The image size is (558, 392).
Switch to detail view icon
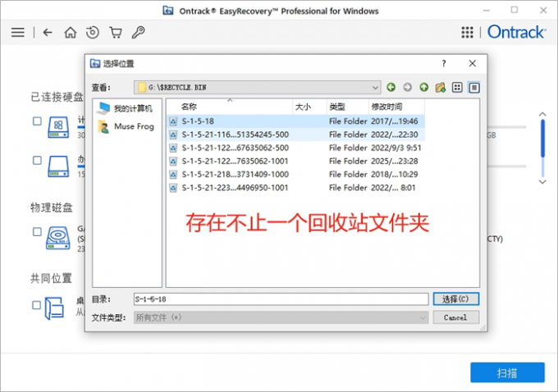point(474,87)
